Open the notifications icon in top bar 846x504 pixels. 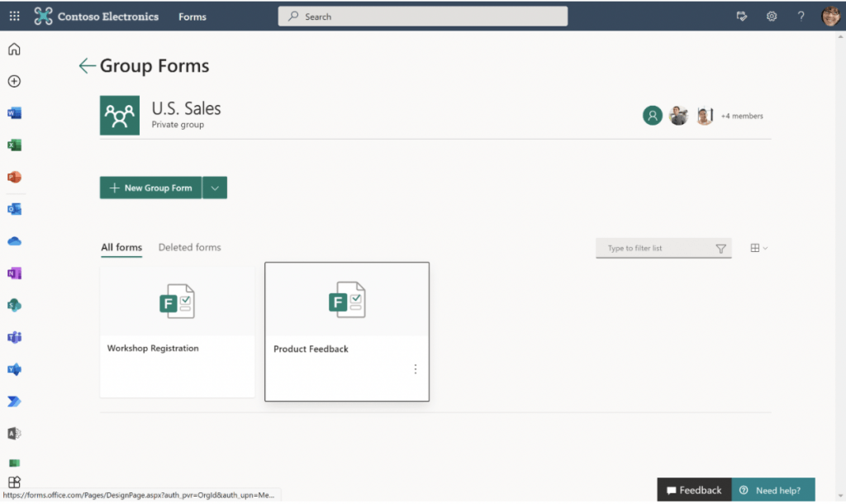(x=742, y=17)
